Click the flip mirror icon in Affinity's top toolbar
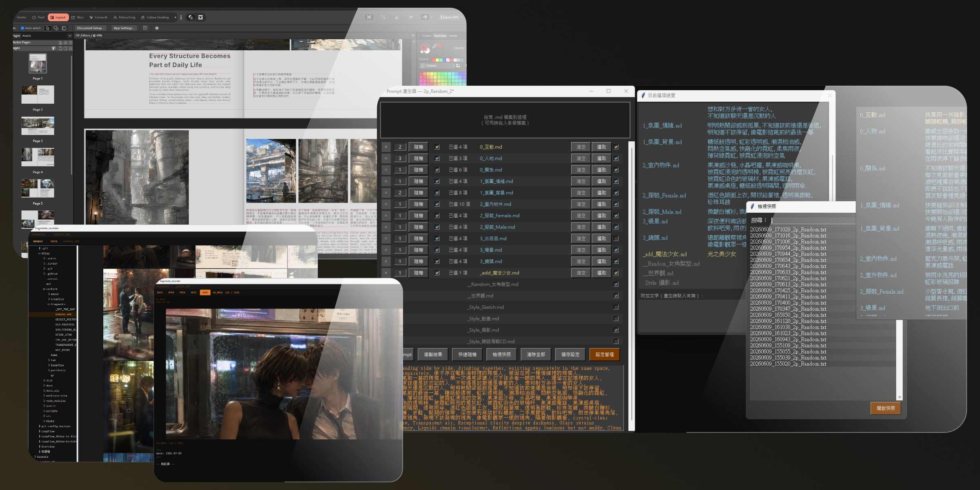Screen dimensions: 980x490 click(396, 17)
